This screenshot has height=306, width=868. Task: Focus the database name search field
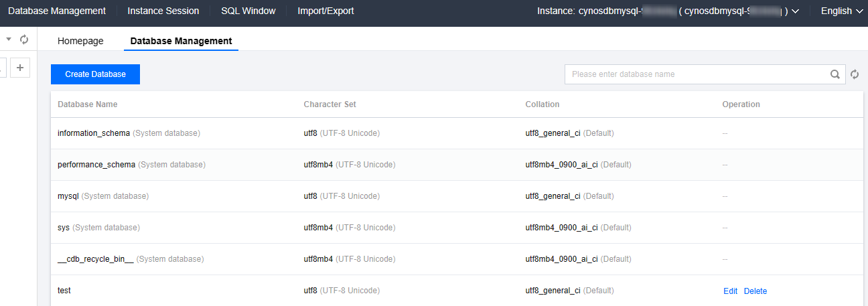point(697,74)
